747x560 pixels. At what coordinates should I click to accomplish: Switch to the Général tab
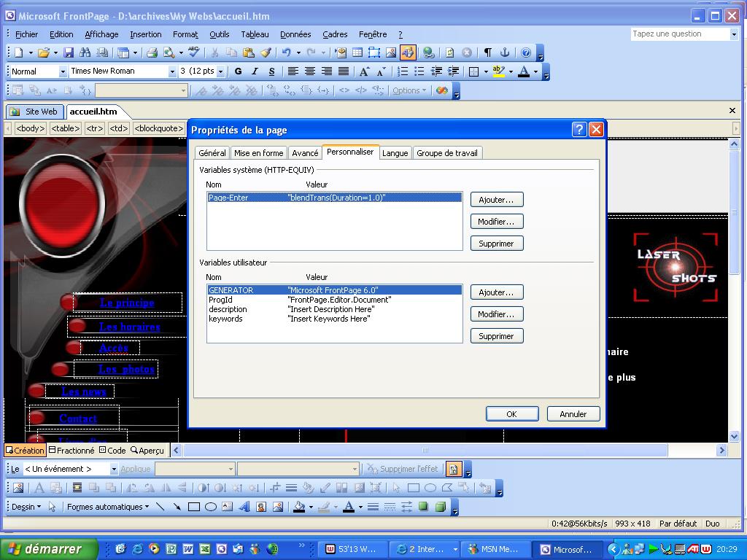212,153
